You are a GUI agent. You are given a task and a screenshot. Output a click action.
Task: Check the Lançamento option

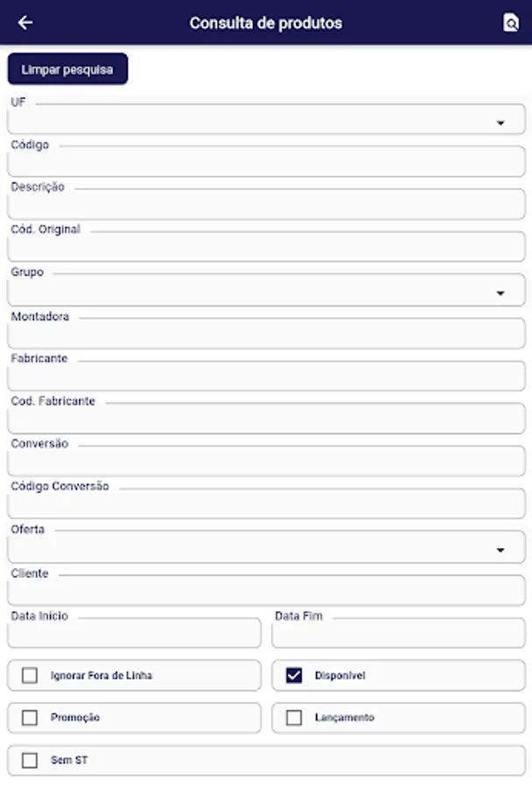[295, 717]
